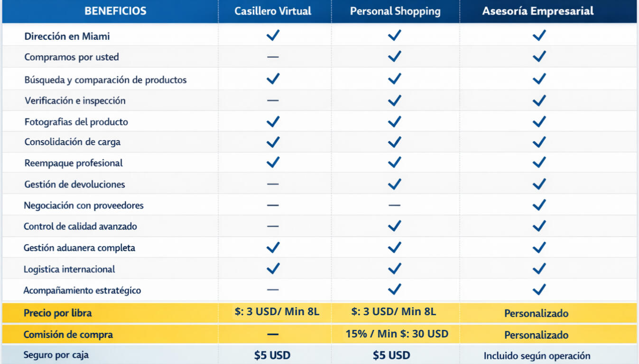This screenshot has width=639, height=364.
Task: Click Personal Shopping checkmark for Compramos por usted
Action: click(394, 57)
